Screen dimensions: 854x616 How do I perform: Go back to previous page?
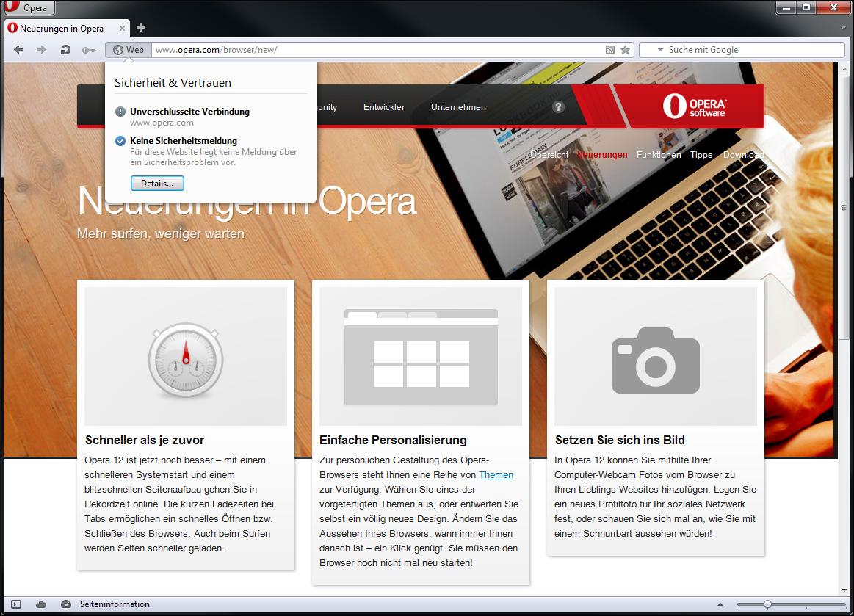(x=18, y=50)
